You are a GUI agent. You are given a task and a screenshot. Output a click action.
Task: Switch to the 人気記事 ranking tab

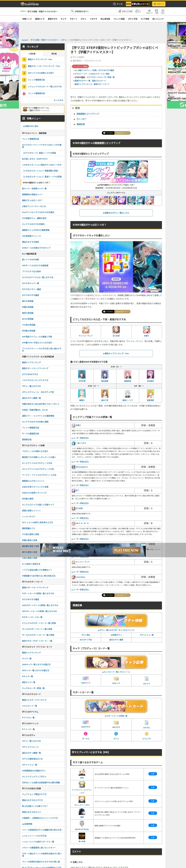[x=32, y=54]
